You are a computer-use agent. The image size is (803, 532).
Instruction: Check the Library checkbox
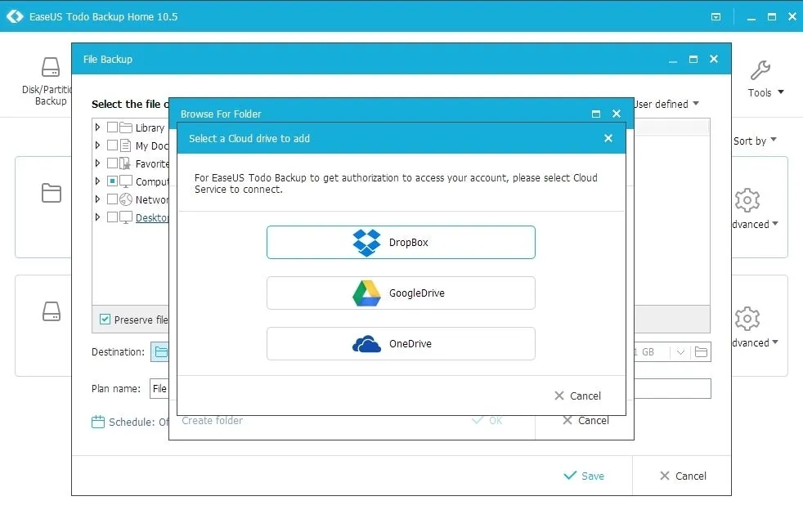(x=111, y=127)
